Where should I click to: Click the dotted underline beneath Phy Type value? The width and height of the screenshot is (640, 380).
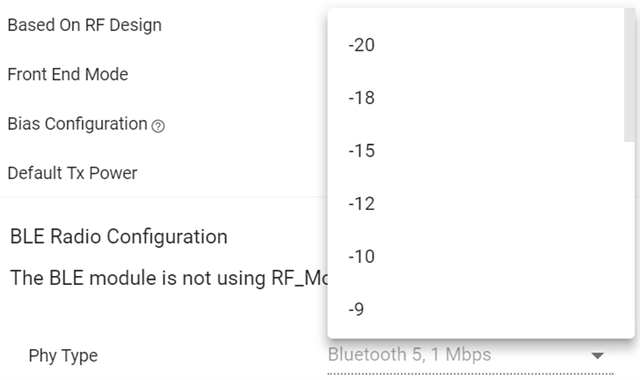470,373
